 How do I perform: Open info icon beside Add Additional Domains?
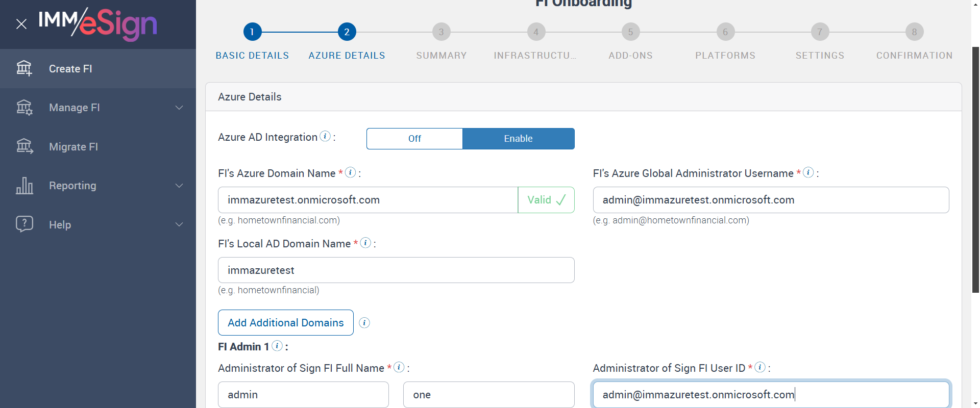[x=364, y=323]
